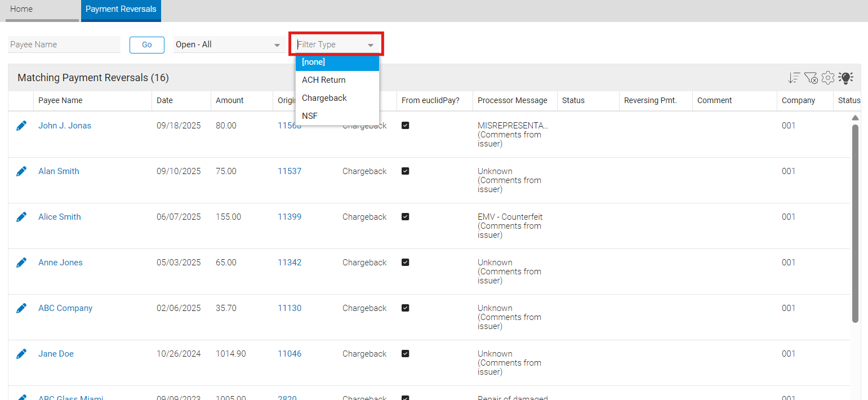This screenshot has height=400, width=868.
Task: Open grid settings gear icon
Action: point(828,78)
